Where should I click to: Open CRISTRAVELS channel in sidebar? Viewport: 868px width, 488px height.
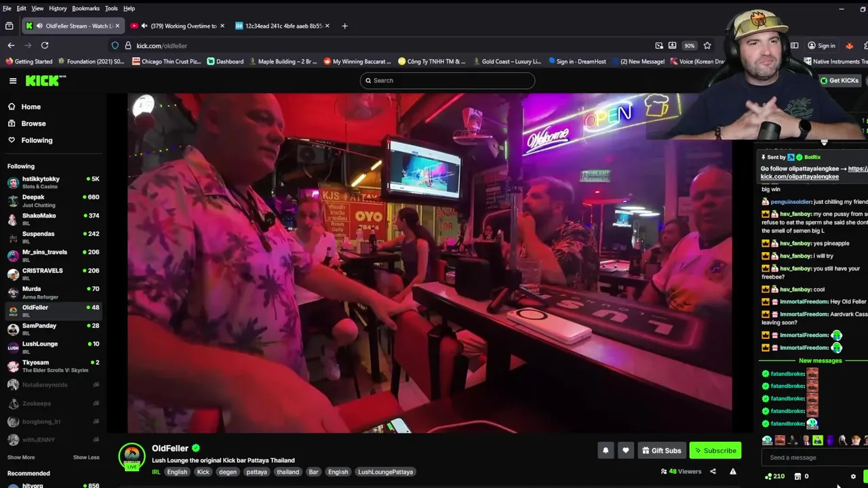[x=54, y=274]
